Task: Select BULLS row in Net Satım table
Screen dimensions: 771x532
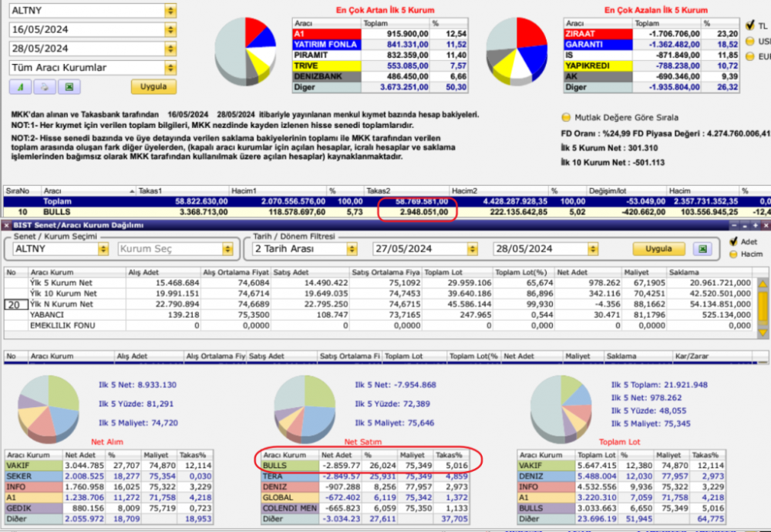Action: point(365,466)
